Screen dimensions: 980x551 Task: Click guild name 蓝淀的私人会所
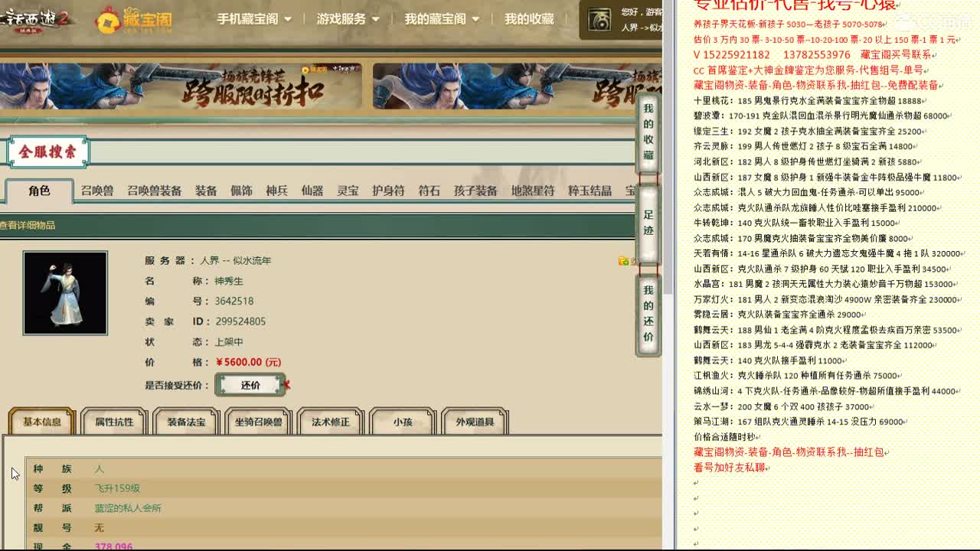pyautogui.click(x=128, y=508)
